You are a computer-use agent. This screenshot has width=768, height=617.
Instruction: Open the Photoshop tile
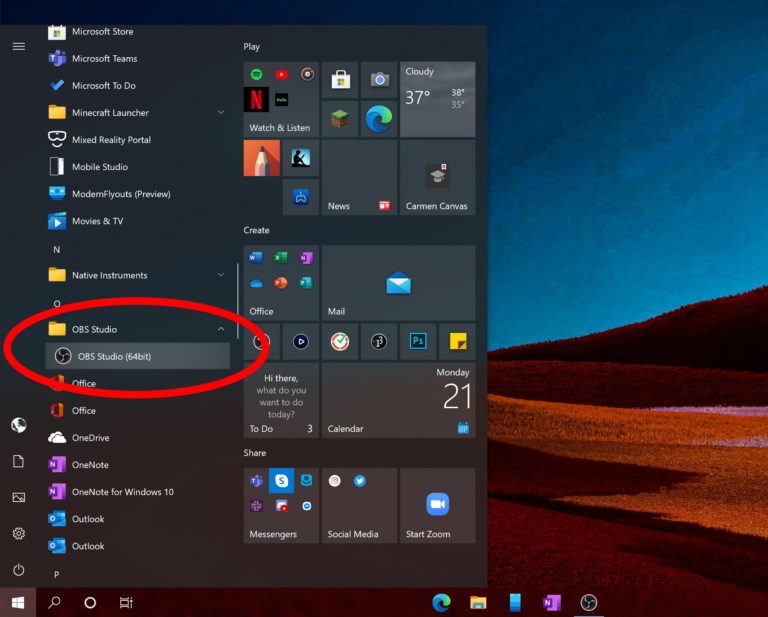418,341
